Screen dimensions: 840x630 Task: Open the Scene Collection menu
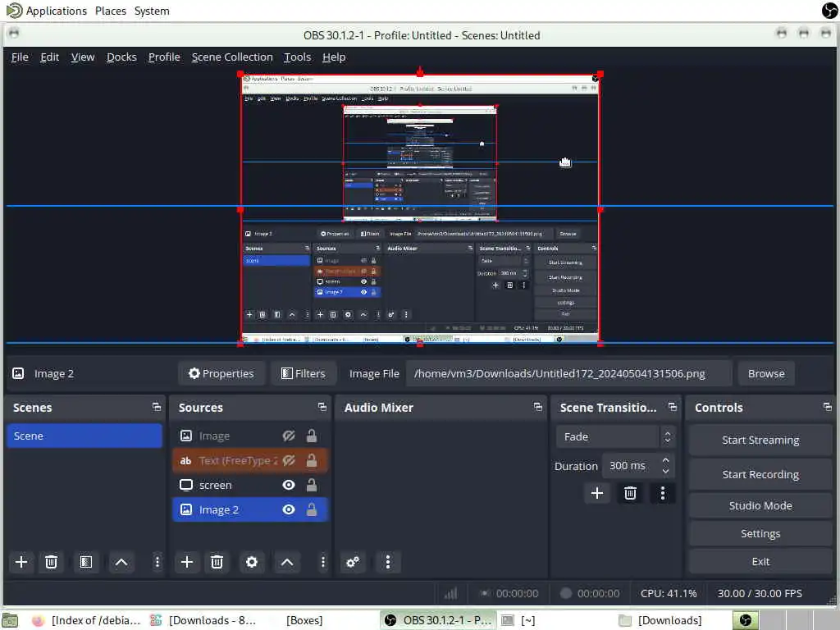click(x=232, y=57)
